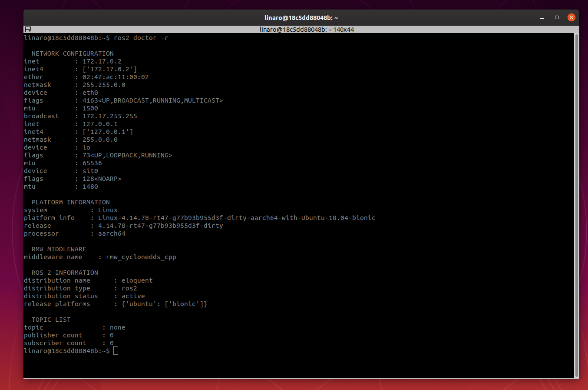Click the TOPIC LIST heading
The height and width of the screenshot is (390, 588).
[x=51, y=320]
